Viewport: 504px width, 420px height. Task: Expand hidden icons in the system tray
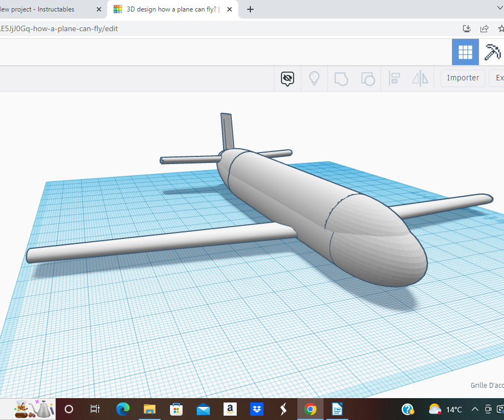pos(474,409)
